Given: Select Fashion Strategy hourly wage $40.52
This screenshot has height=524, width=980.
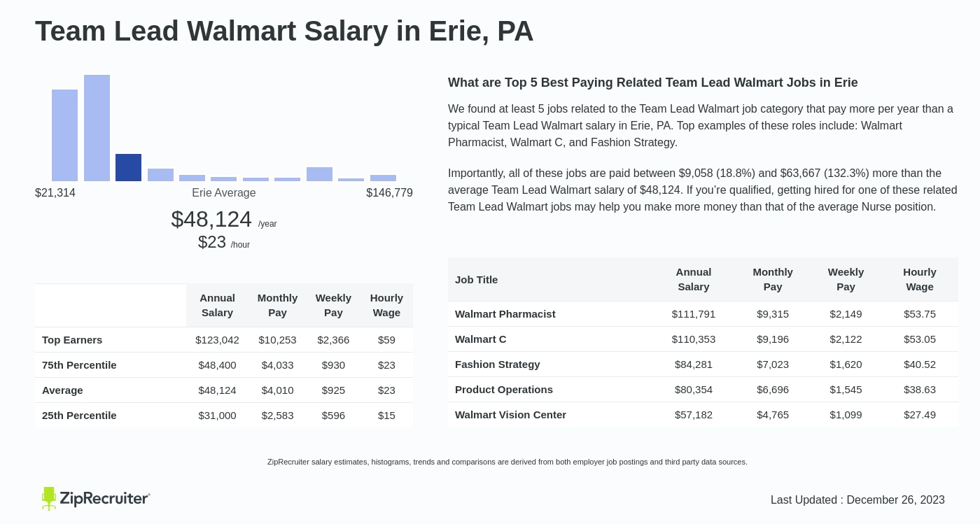Looking at the screenshot, I should [920, 364].
